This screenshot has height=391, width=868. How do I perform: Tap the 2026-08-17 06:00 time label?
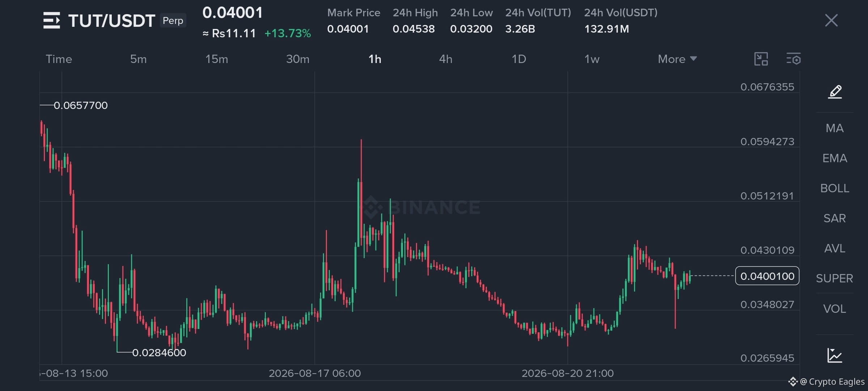pos(315,373)
